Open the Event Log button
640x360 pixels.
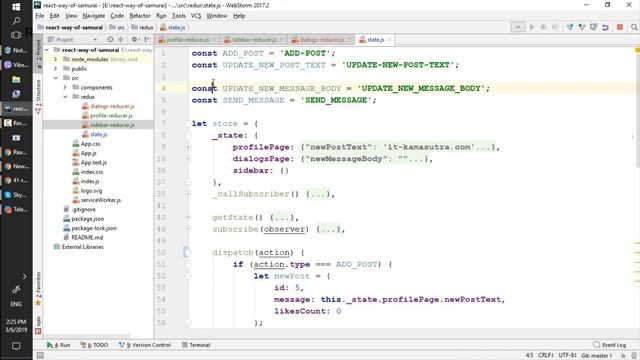tap(610, 345)
